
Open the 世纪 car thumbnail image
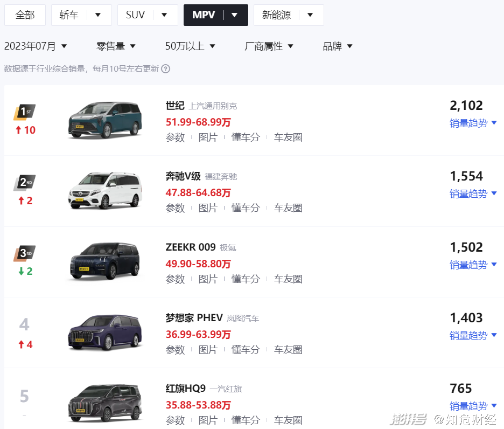pyautogui.click(x=105, y=120)
